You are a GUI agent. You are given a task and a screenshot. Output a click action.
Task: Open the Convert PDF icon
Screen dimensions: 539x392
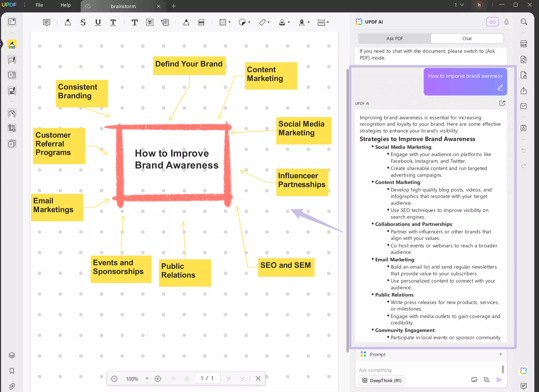(524, 60)
